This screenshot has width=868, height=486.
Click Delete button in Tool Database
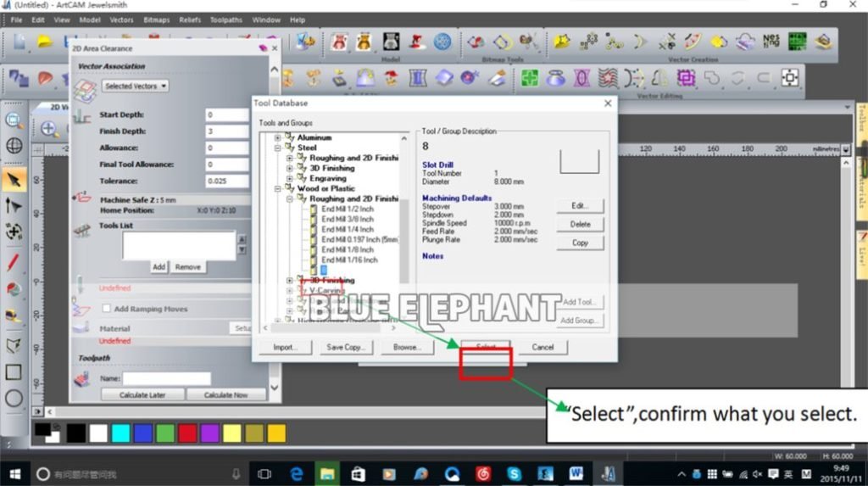coord(580,225)
